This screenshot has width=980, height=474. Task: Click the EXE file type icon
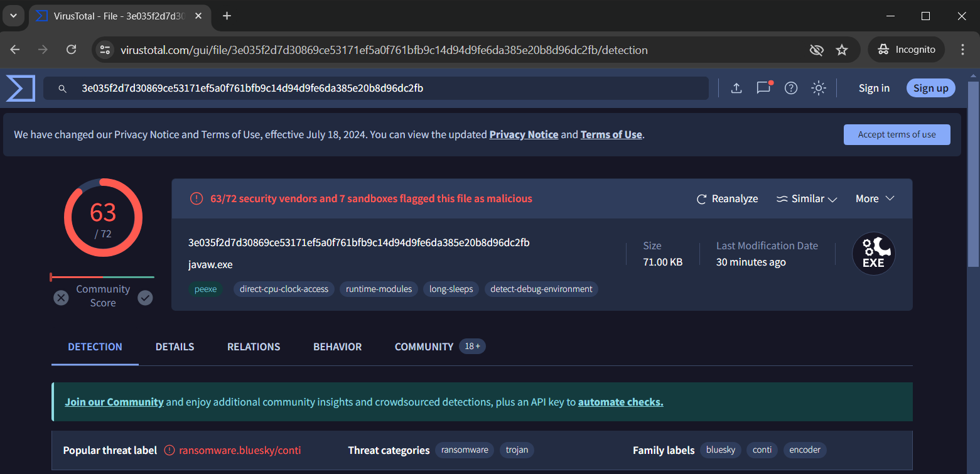click(x=873, y=254)
